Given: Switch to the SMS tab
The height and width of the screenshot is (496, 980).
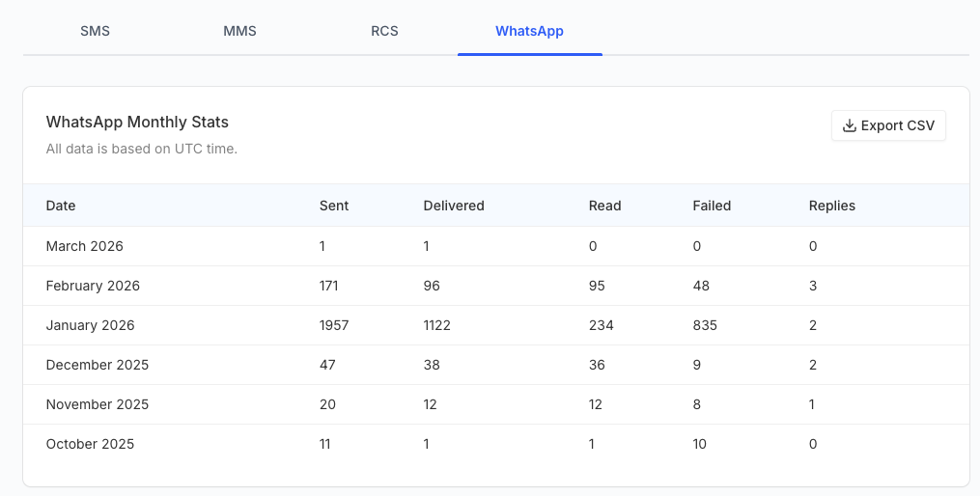Looking at the screenshot, I should (95, 31).
